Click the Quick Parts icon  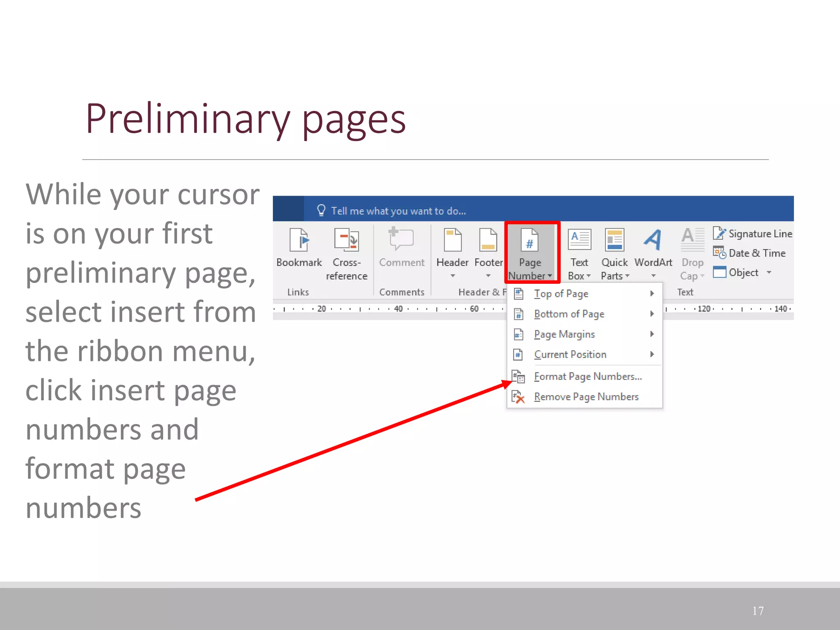point(614,240)
